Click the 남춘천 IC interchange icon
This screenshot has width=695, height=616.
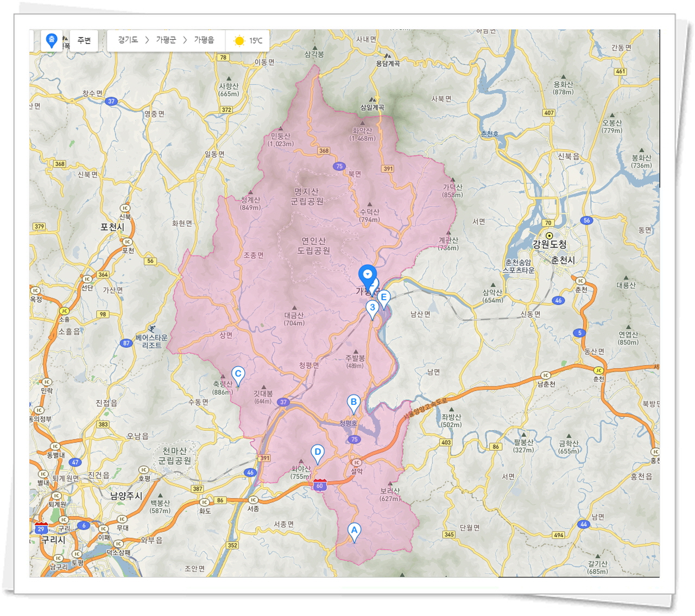point(546,376)
